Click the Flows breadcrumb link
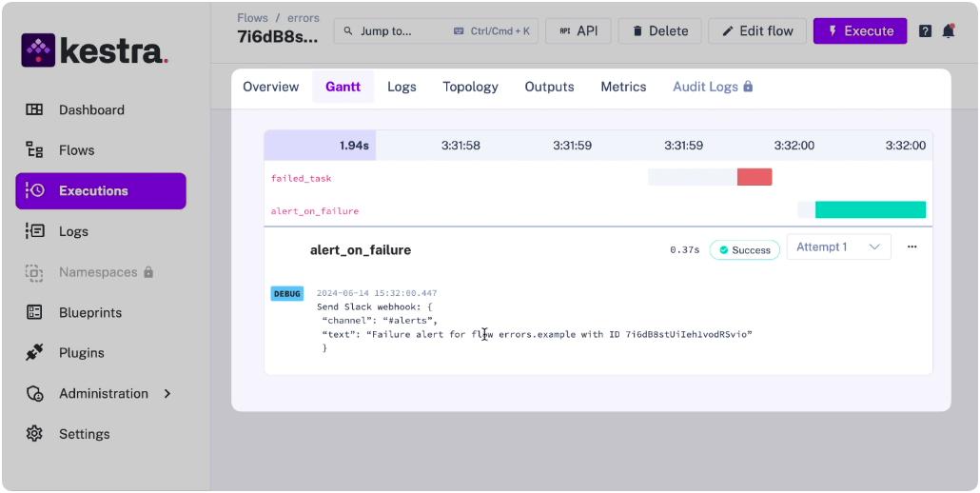980x493 pixels. click(x=252, y=17)
